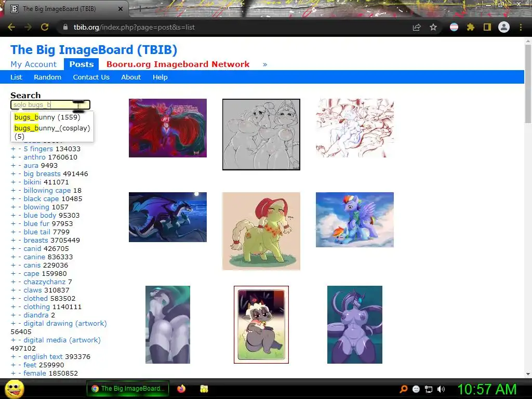Open the cape tag link
The width and height of the screenshot is (532, 399).
31,273
